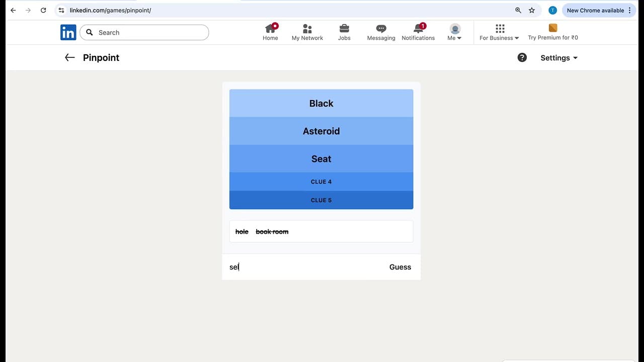Open Try Premium for ₹0 link
This screenshot has height=362, width=644.
(552, 31)
